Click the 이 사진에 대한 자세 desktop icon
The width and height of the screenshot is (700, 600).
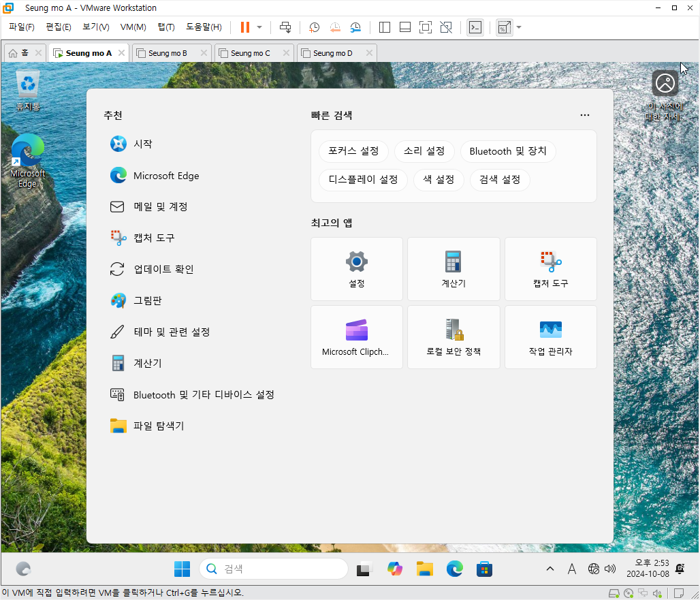click(x=665, y=96)
